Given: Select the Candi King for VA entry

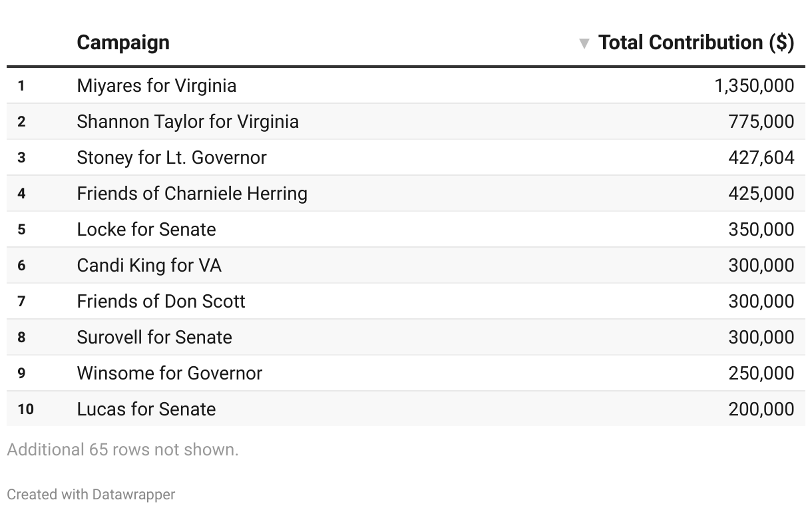Looking at the screenshot, I should [x=149, y=266].
